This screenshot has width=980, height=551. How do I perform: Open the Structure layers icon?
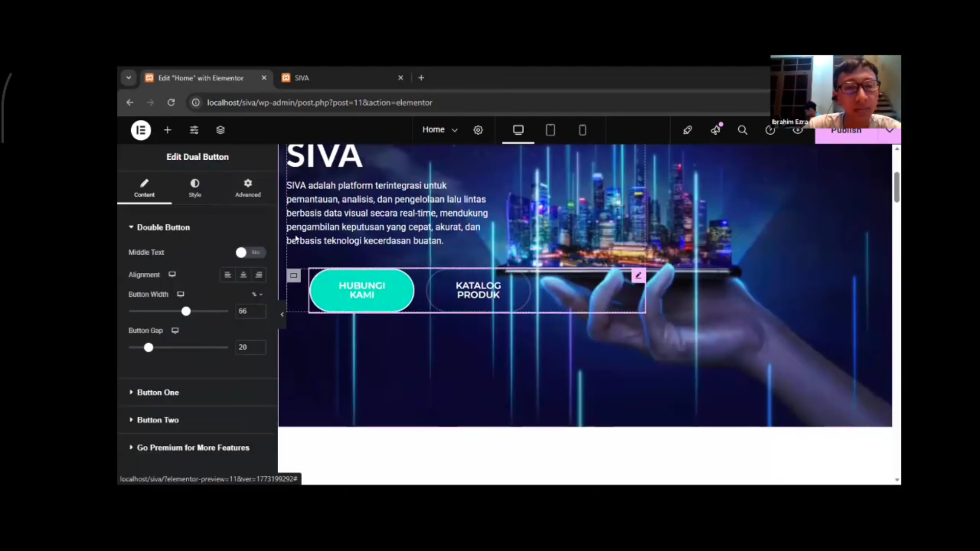tap(220, 130)
